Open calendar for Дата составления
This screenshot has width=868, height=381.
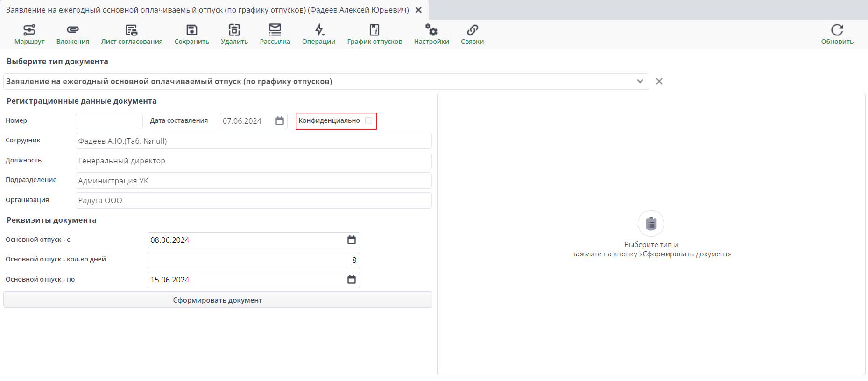(x=280, y=121)
